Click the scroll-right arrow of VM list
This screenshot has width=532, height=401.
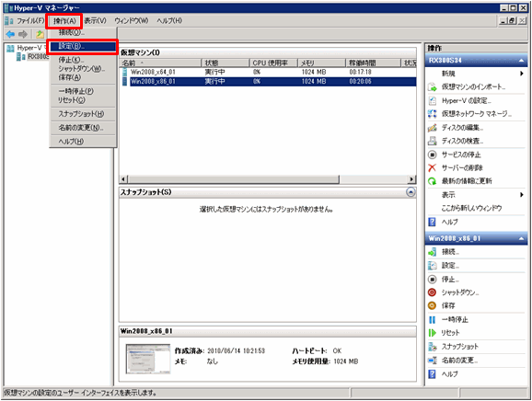tap(411, 179)
